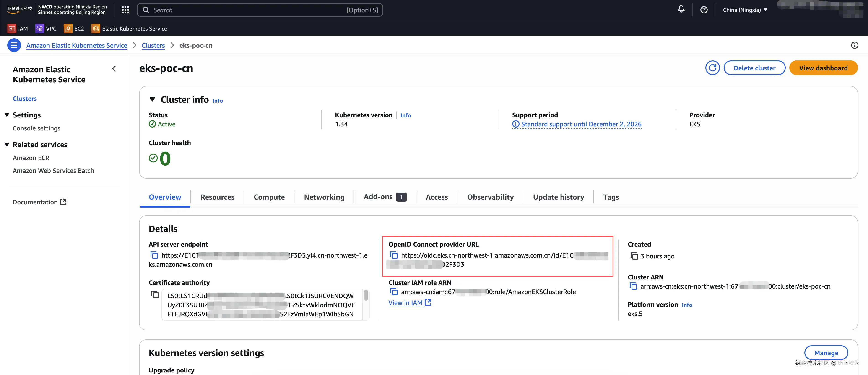868x375 pixels.
Task: Collapse the Settings sidebar group
Action: (7, 115)
